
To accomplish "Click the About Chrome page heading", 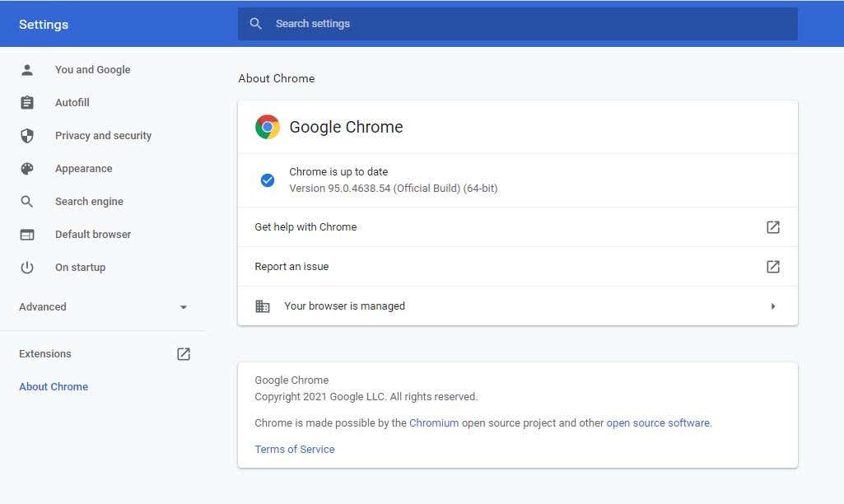I will (276, 78).
